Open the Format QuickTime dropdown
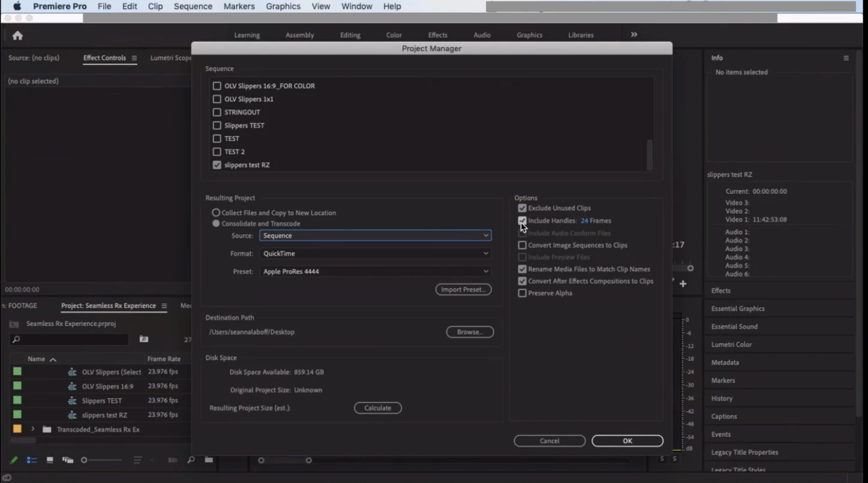Image resolution: width=868 pixels, height=483 pixels. [x=376, y=254]
